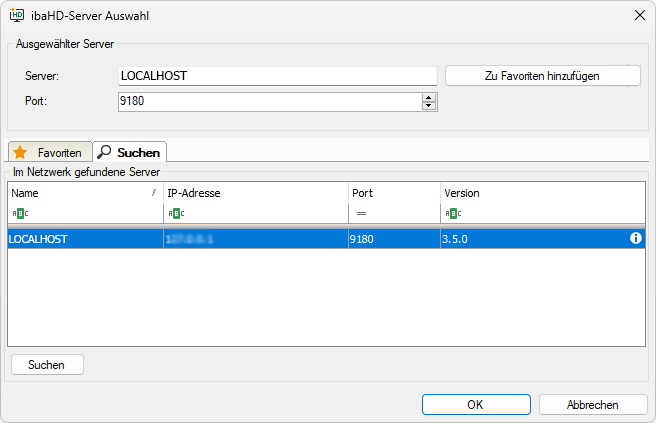This screenshot has width=656, height=423.
Task: Sort by Version column header
Action: tap(543, 193)
